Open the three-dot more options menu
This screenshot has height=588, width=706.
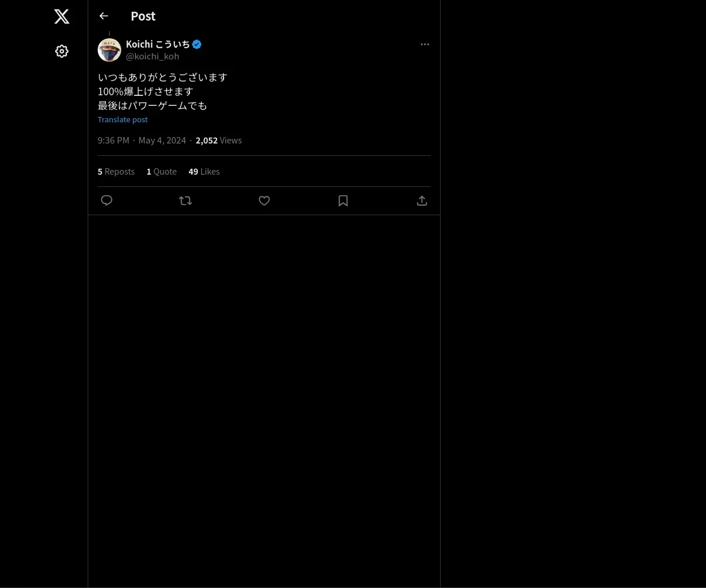[x=425, y=44]
